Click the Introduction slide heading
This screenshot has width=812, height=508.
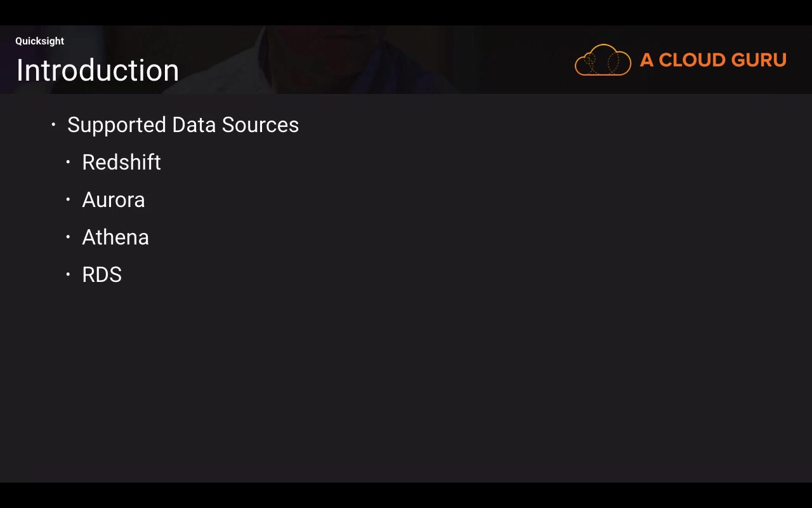pos(97,70)
